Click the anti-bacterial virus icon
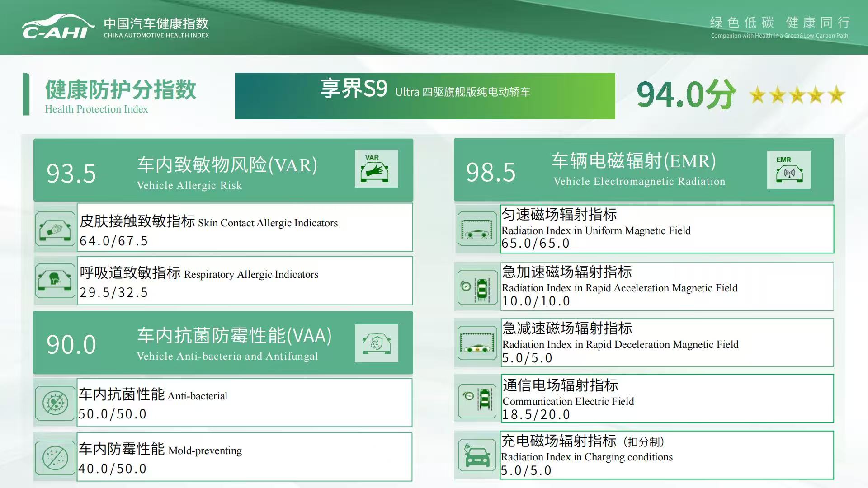 54,402
